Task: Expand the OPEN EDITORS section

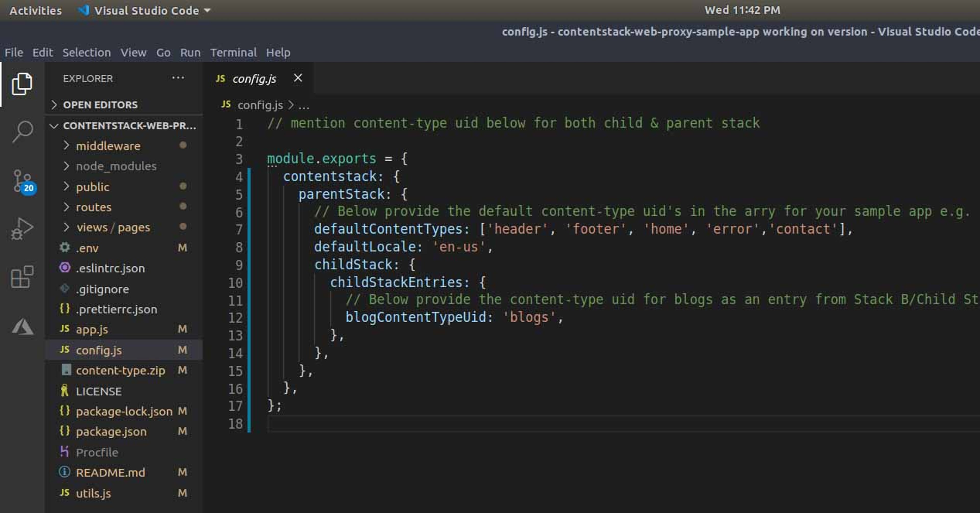Action: (54, 105)
